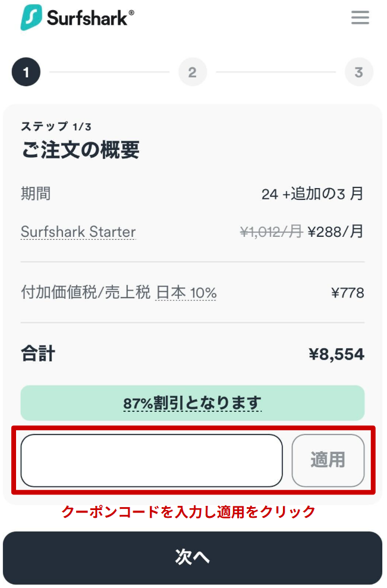This screenshot has height=588, width=387.
Task: Open the hamburger menu
Action: 360,18
